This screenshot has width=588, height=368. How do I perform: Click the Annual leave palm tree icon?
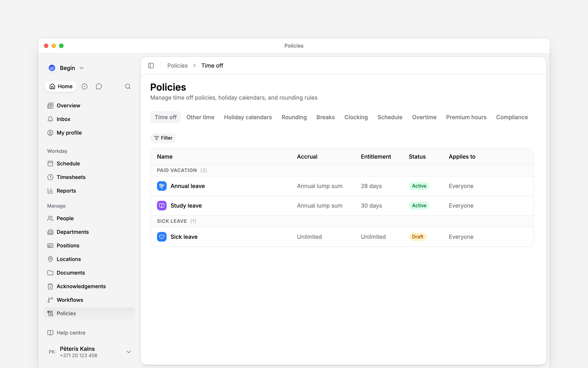(x=162, y=186)
